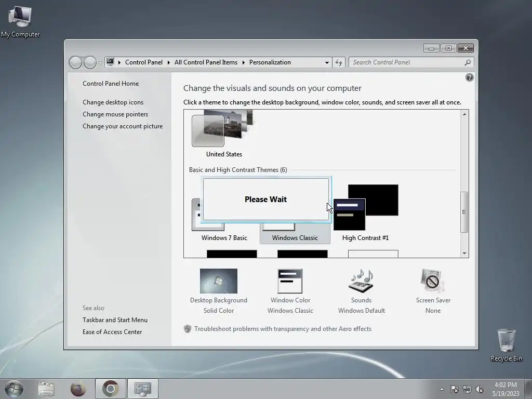Go to All Control Panel Items breadcrumb
The image size is (532, 399).
pos(206,62)
